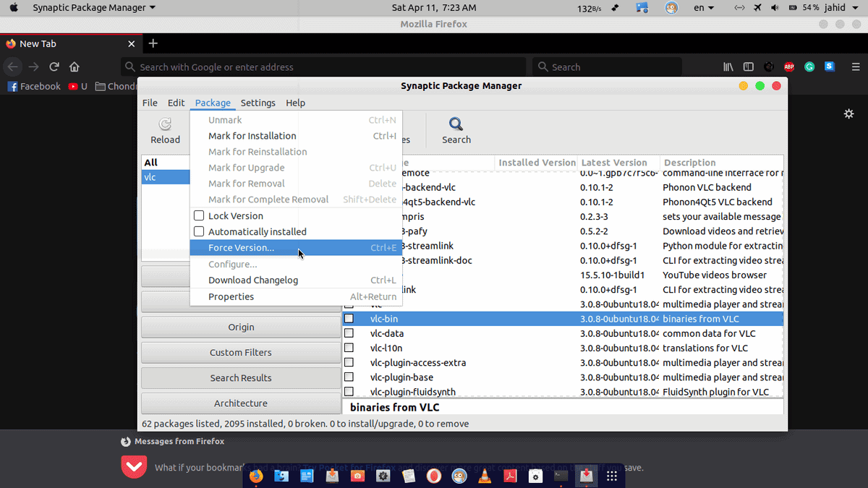Open the Facebook bookmark

pyautogui.click(x=34, y=86)
